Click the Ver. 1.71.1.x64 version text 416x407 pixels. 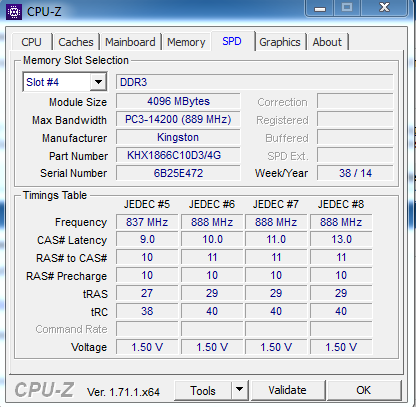click(x=123, y=392)
